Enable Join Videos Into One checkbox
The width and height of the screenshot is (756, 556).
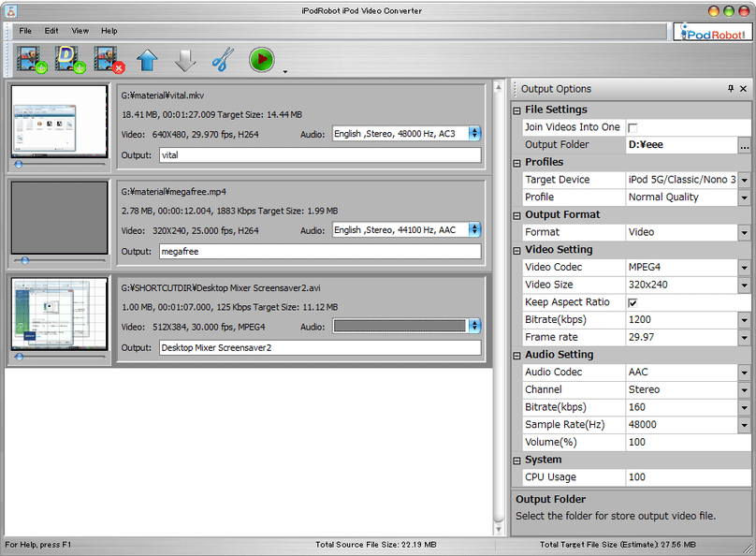(632, 128)
